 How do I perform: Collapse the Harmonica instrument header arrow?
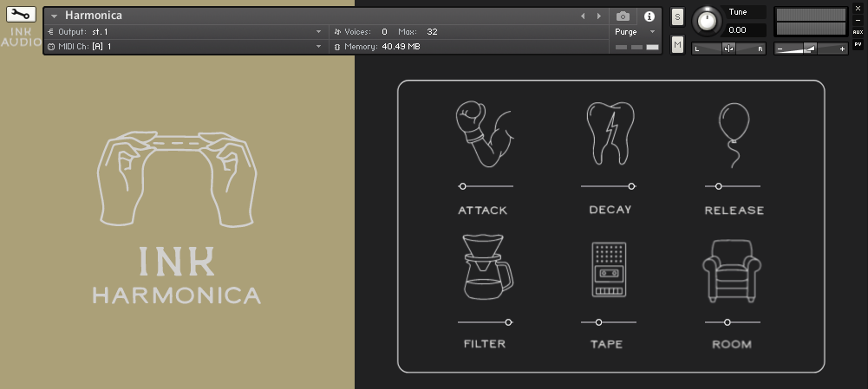[x=54, y=16]
